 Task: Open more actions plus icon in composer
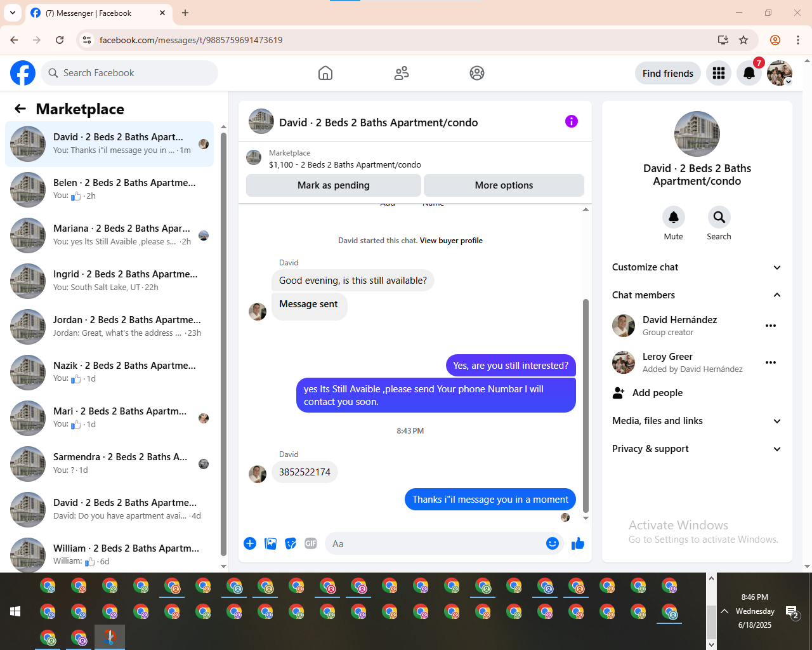pos(250,543)
